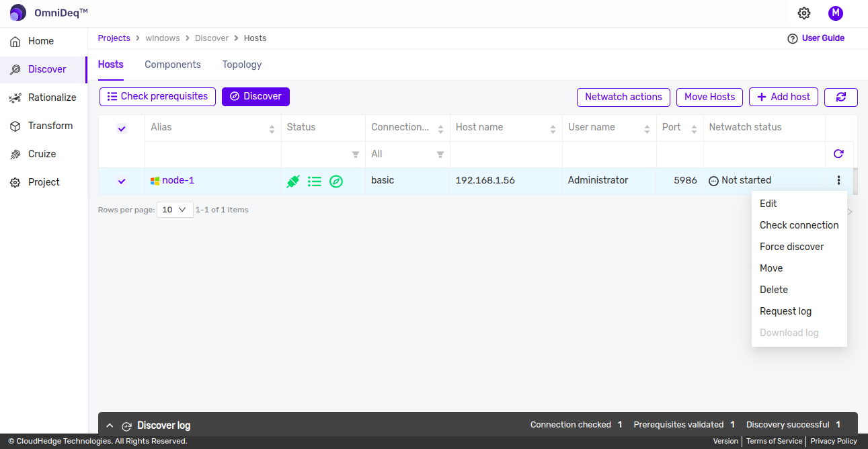The height and width of the screenshot is (449, 868).
Task: Click the Windows OS icon beside node-1
Action: [x=155, y=181]
